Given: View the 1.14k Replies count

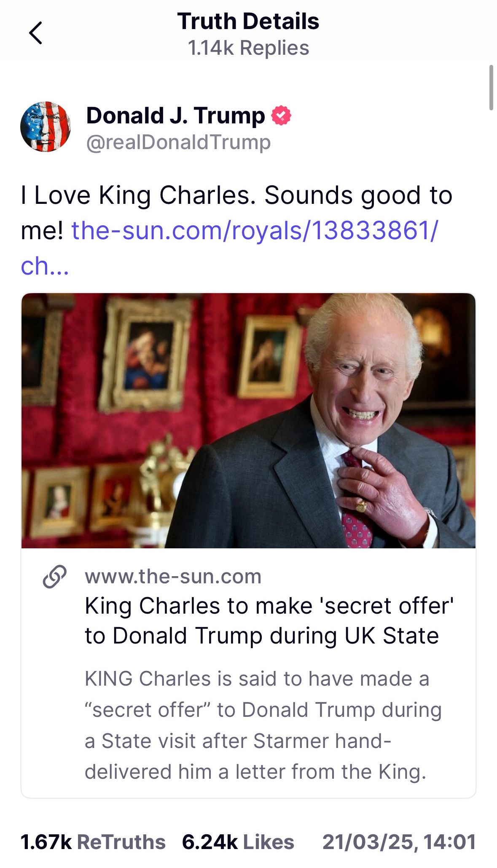Looking at the screenshot, I should (x=248, y=48).
